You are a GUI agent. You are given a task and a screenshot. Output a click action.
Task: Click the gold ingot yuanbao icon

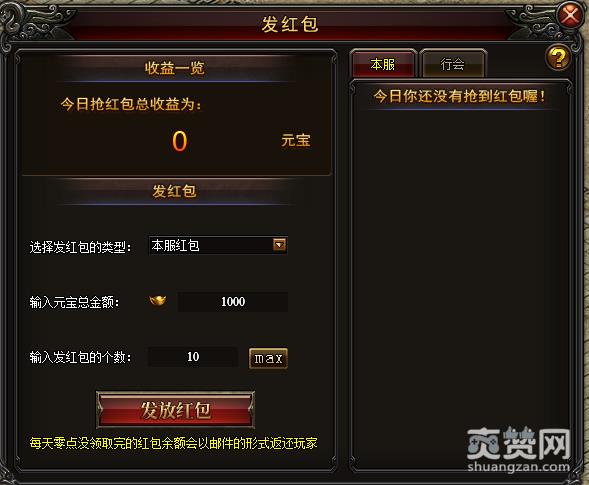[158, 301]
